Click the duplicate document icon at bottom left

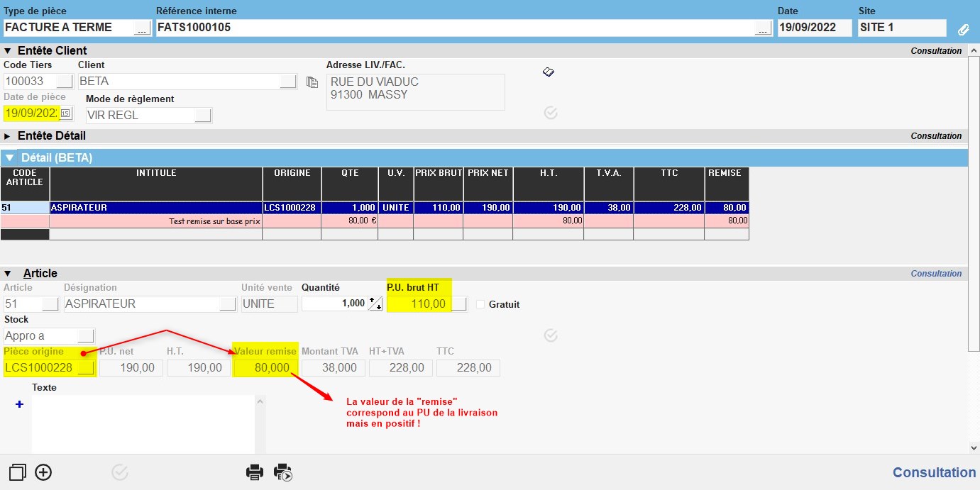18,472
